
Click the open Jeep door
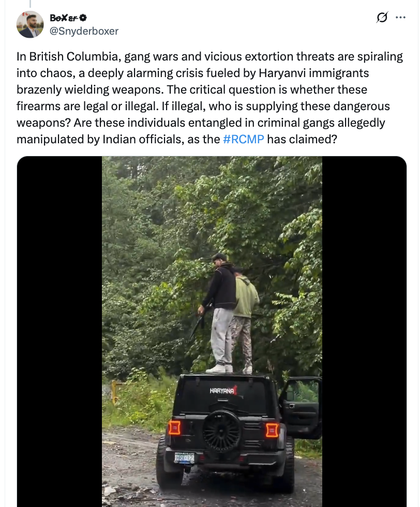click(x=301, y=408)
